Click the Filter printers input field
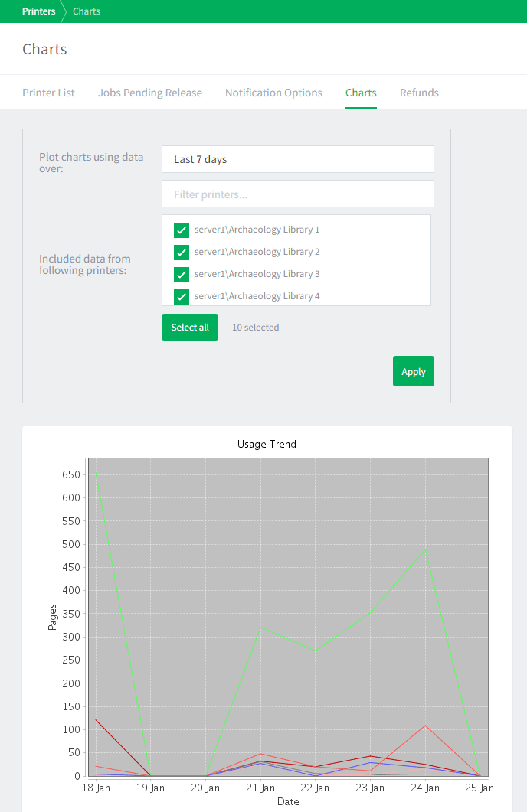The height and width of the screenshot is (812, 527). coord(297,194)
